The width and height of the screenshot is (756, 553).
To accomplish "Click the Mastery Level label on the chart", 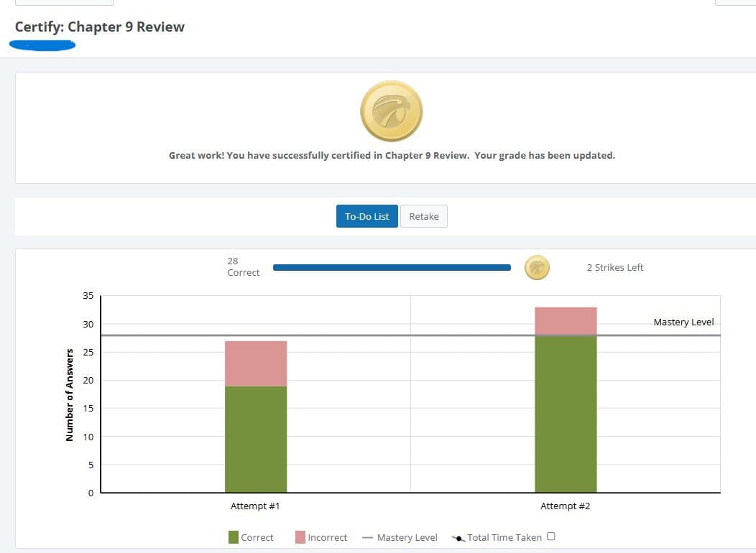I will coord(683,322).
